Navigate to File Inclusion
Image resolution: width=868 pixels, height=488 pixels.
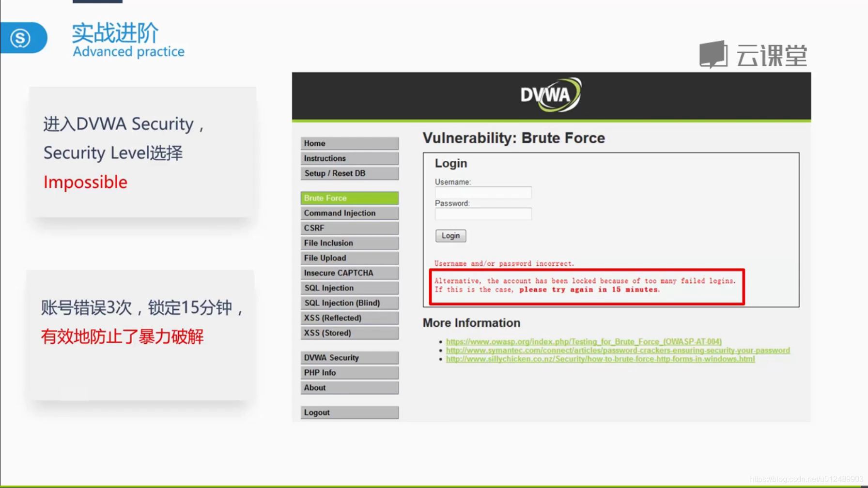(349, 243)
